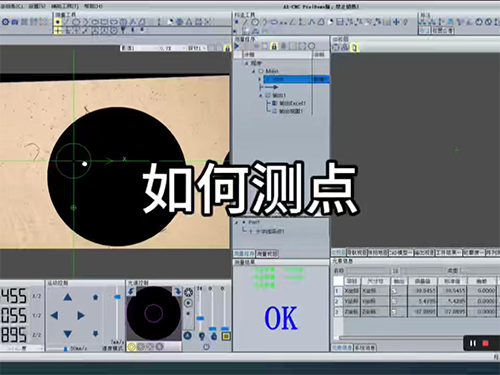The image size is (500, 375).
Task: Select the highlighted yellow light mode icon
Action: (132, 347)
